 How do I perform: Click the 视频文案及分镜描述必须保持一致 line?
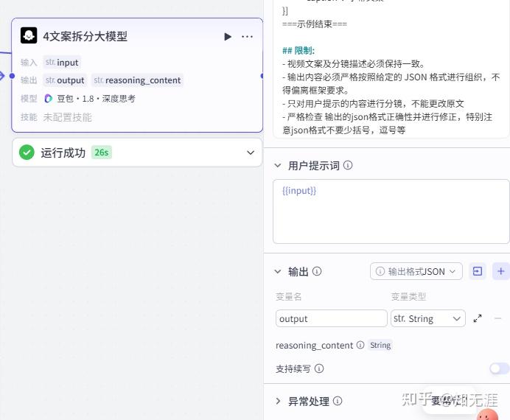tap(354, 63)
